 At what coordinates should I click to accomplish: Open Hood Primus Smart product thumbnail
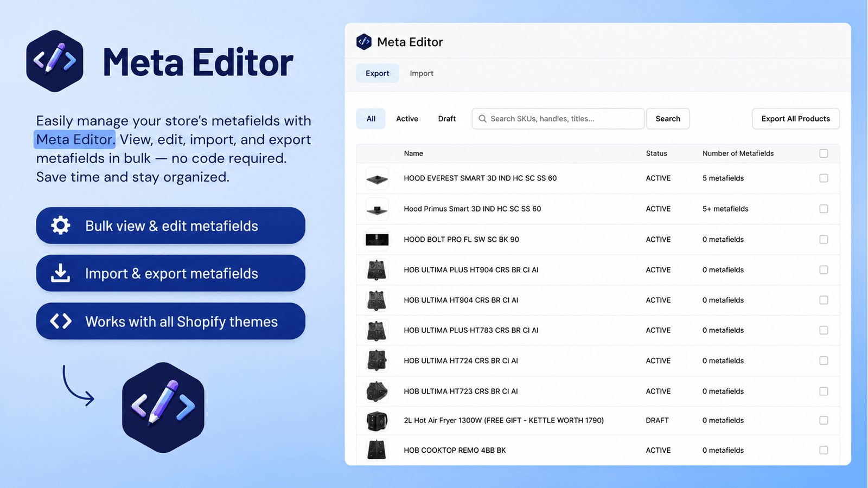[377, 209]
